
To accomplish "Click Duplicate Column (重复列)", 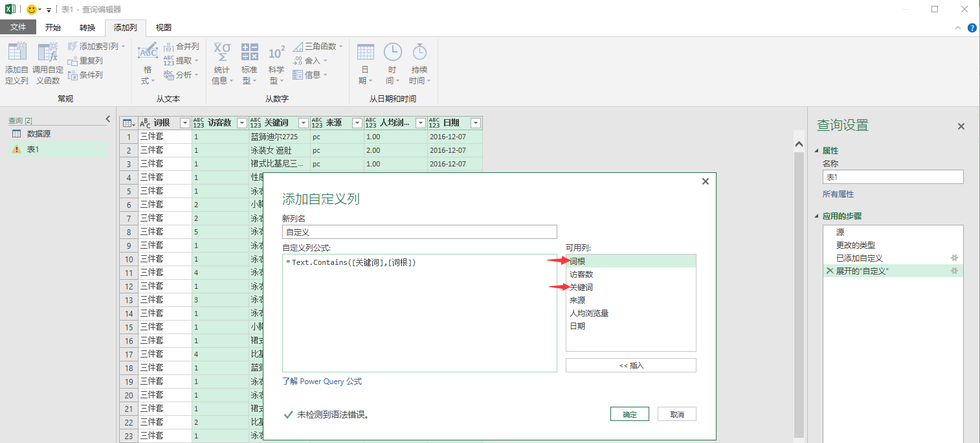I will click(85, 61).
